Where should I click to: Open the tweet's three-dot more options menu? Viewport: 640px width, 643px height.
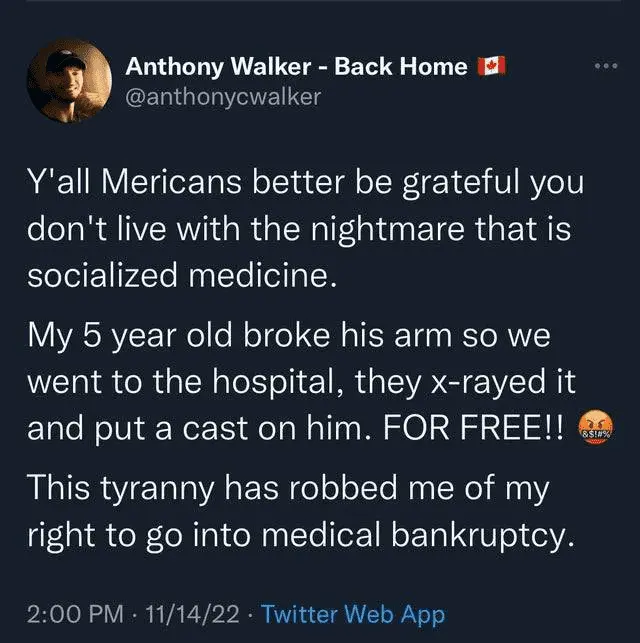click(607, 66)
